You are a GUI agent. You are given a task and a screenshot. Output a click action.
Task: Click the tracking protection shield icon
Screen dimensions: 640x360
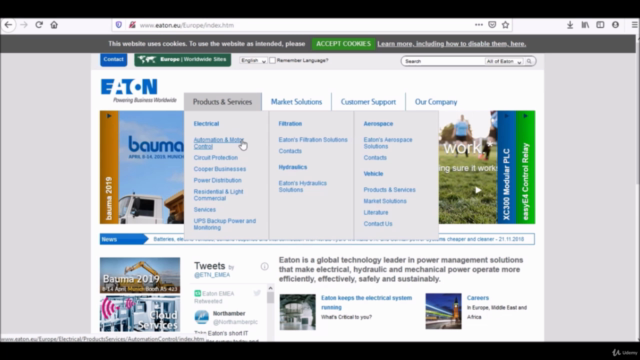[119, 25]
